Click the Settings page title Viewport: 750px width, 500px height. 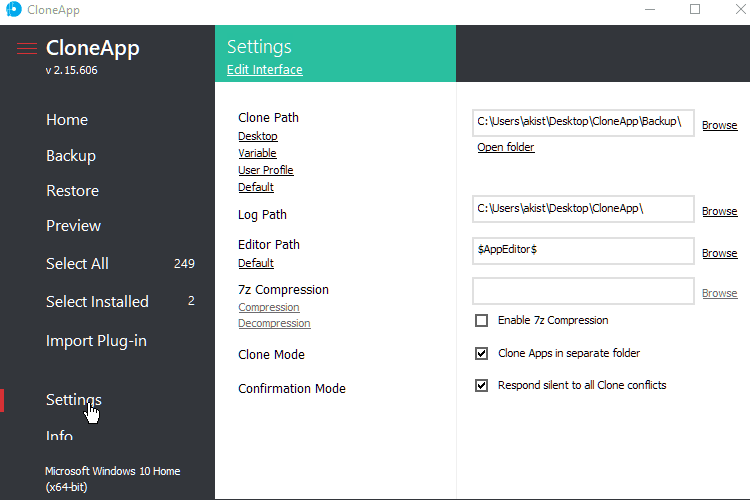click(x=259, y=47)
